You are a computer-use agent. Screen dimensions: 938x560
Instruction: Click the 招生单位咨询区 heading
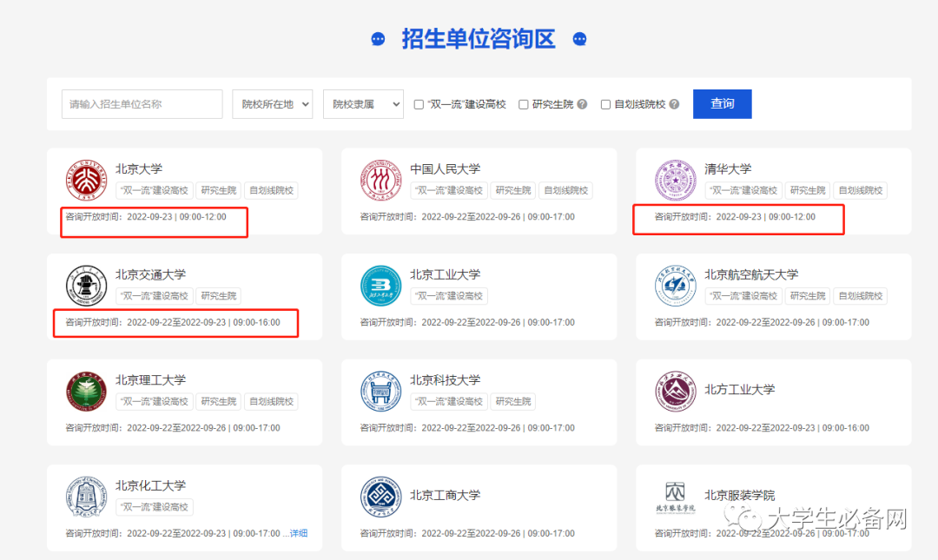click(479, 39)
